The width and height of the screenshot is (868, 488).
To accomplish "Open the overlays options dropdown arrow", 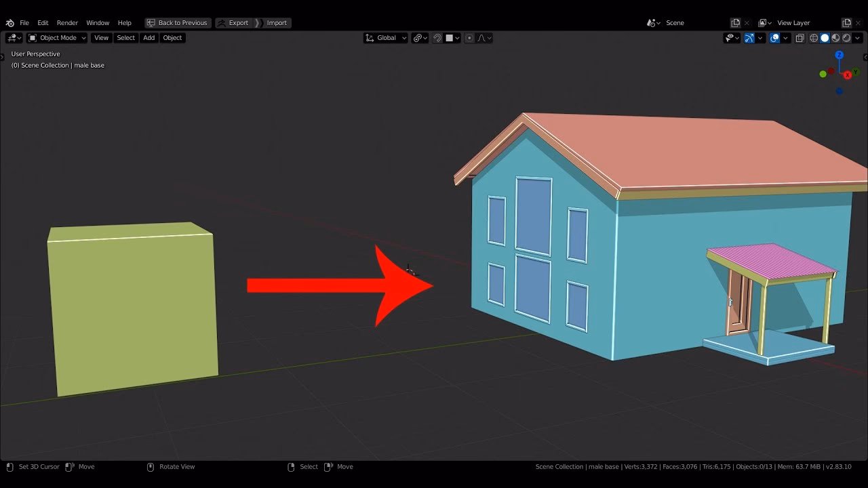I will pyautogui.click(x=785, y=38).
